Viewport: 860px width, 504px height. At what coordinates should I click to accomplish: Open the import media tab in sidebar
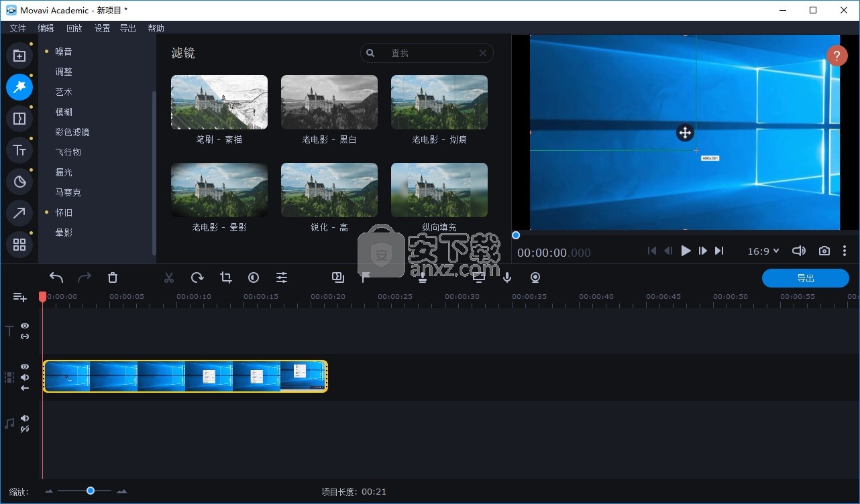point(19,56)
